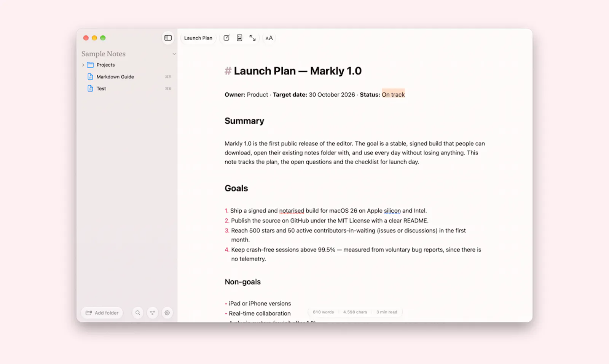Image resolution: width=609 pixels, height=364 pixels.
Task: Click the Real-time collaboration list item
Action: click(x=260, y=313)
